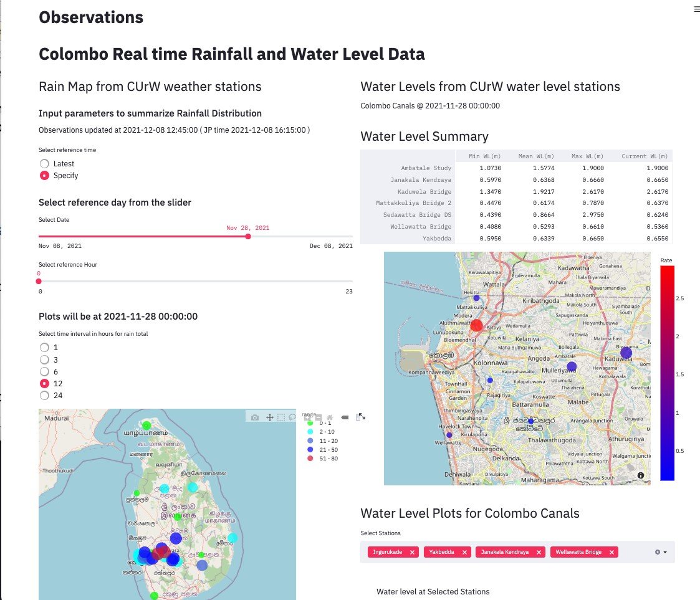Choose the Lasso Select tool
Screen dimensions: 700x600
292,417
